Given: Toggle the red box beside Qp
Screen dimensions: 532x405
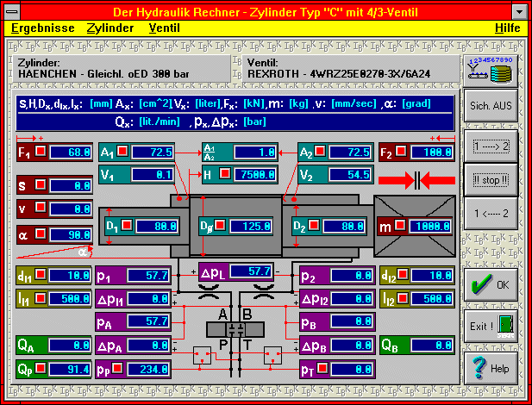Looking at the screenshot, I should click(x=41, y=368).
